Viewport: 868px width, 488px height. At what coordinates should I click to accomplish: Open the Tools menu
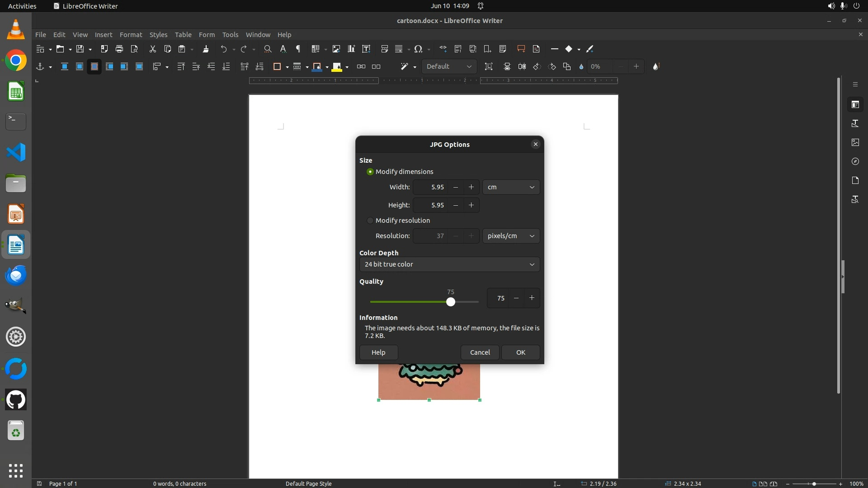230,35
